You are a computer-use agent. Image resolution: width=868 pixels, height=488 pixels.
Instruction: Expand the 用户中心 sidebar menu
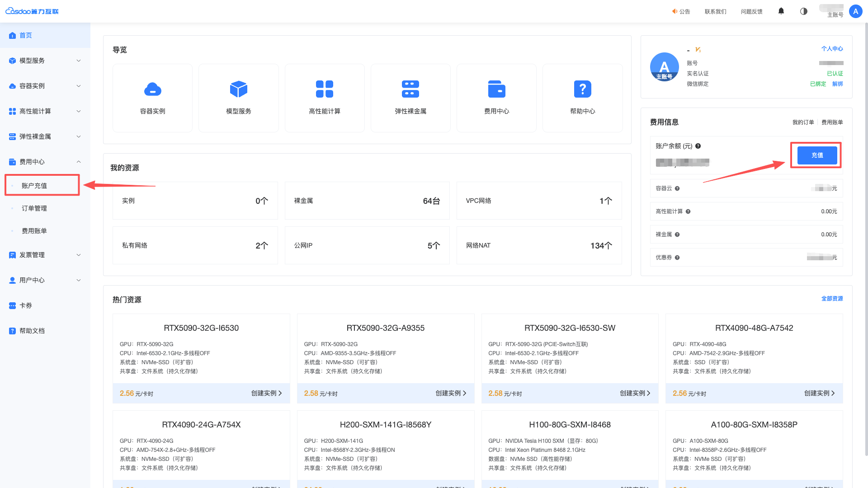[x=45, y=280]
